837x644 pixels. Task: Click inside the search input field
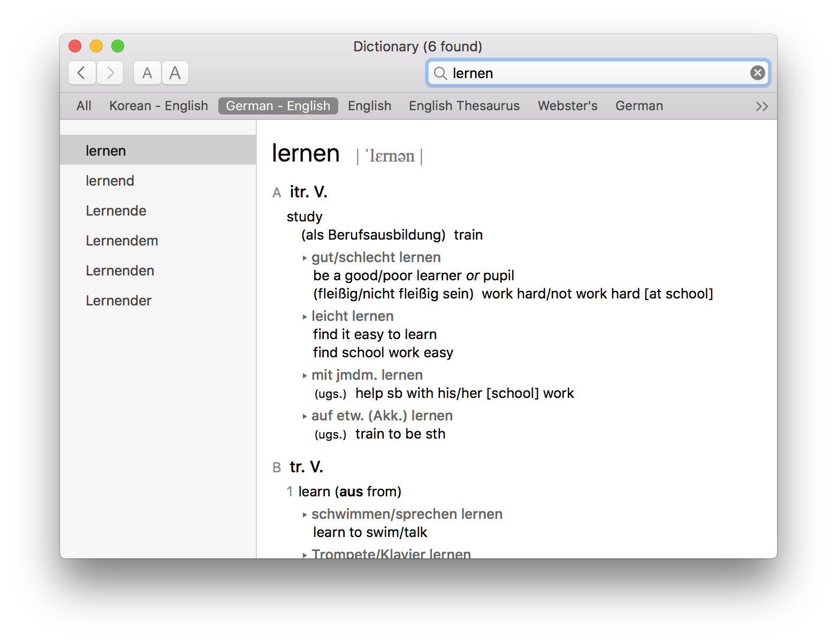point(589,73)
